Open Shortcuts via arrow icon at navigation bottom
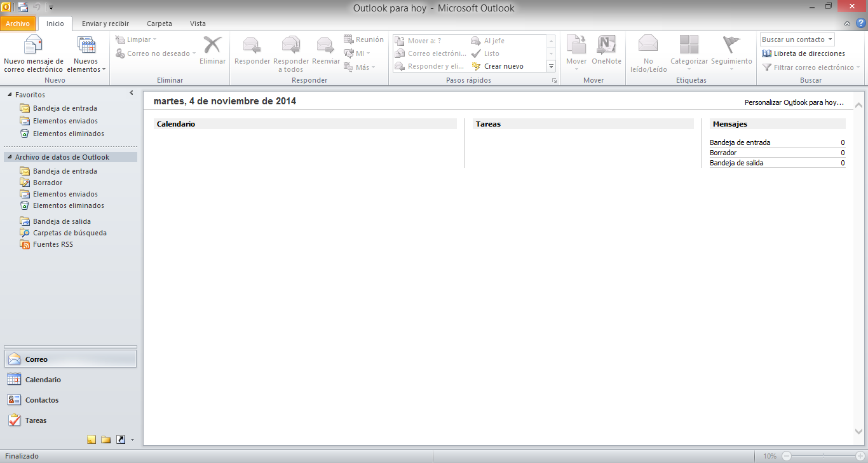The image size is (868, 463). click(x=120, y=439)
